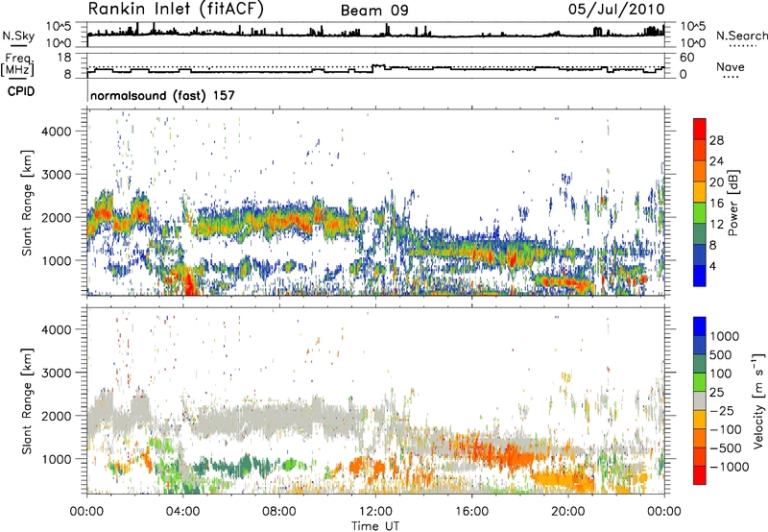768x532 pixels.
Task: Select the light green 12–16 dB Power colorbar segment
Action: coord(700,212)
